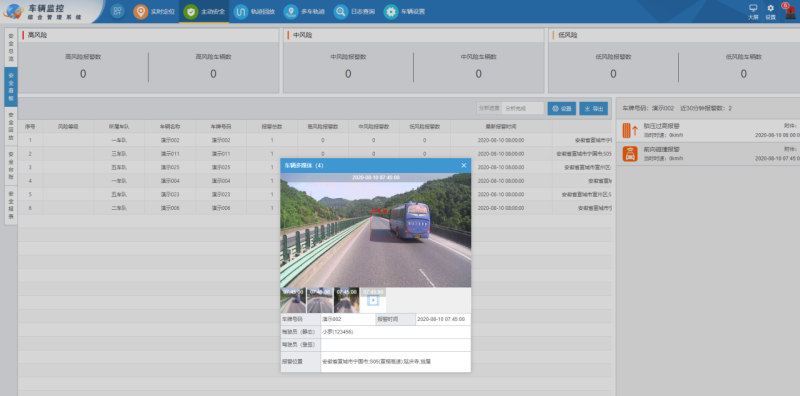Screen dimensions: 800x396
Task: Open 设置 gear in top right
Action: coord(770,8)
